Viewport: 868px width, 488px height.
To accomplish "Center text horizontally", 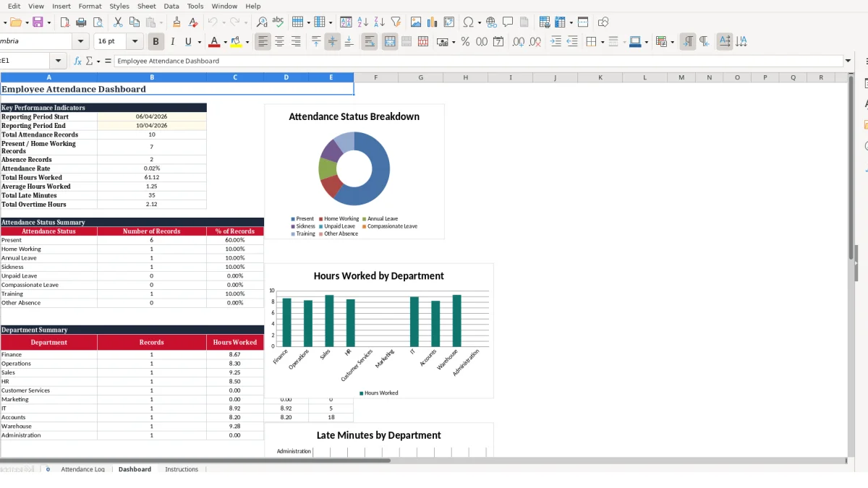I will (279, 42).
